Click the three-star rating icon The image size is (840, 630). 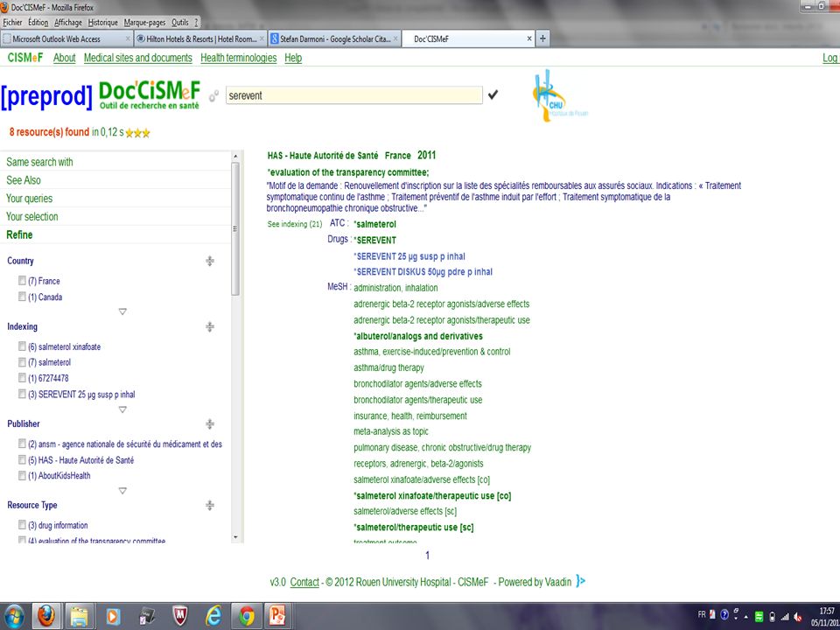tap(137, 133)
